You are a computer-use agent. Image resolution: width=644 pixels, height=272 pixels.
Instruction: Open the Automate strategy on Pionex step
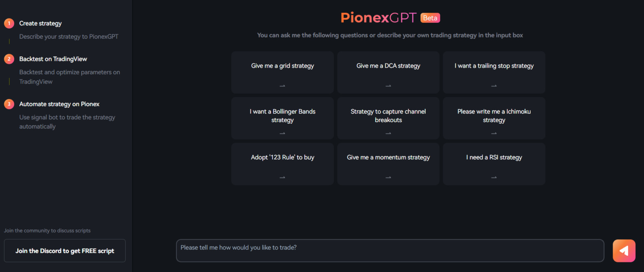click(60, 104)
